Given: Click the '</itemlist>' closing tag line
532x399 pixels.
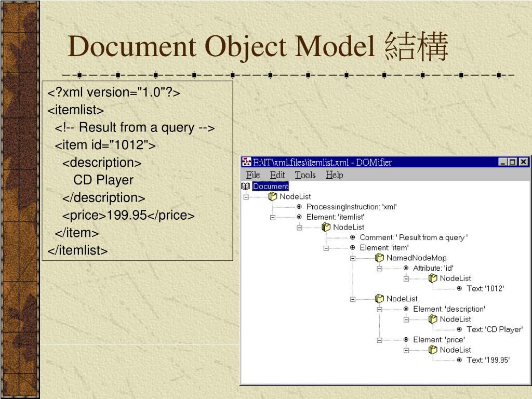Looking at the screenshot, I should tap(77, 250).
